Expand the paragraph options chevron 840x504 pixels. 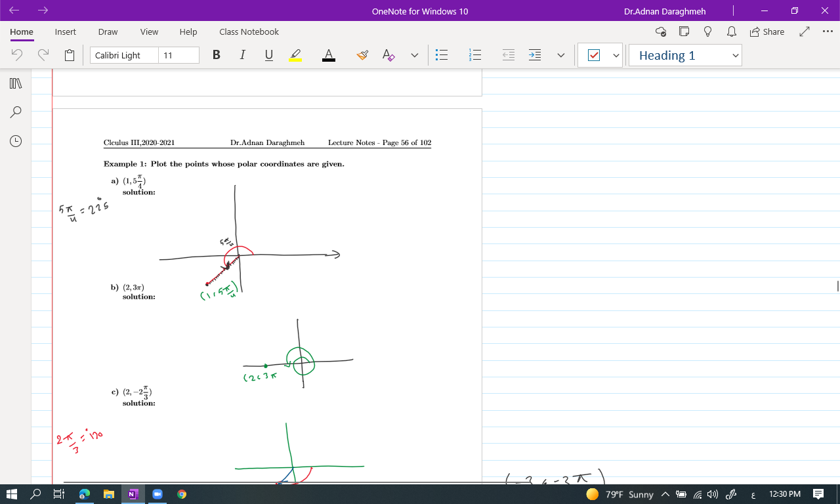click(561, 55)
